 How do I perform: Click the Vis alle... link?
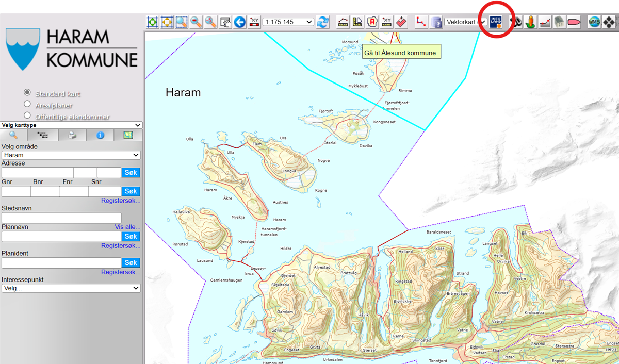click(x=127, y=227)
